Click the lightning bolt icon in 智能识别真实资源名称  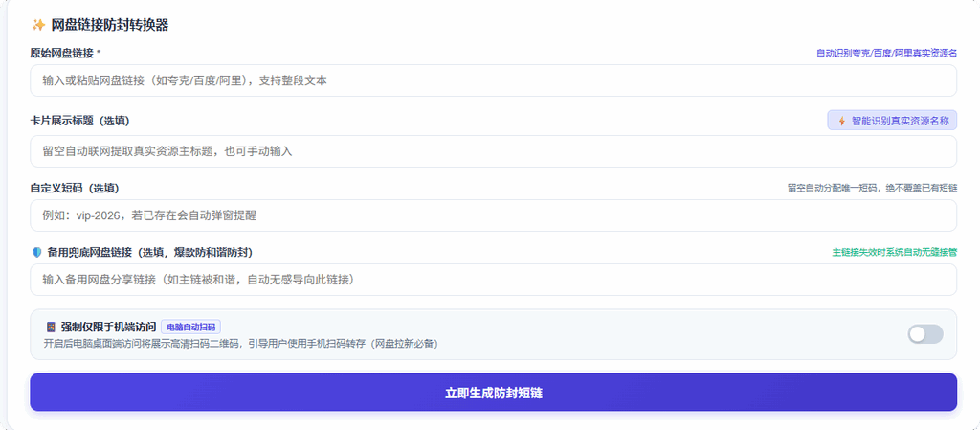tap(842, 121)
